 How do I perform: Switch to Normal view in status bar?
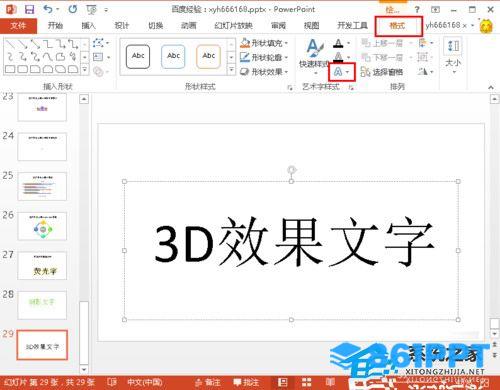click(283, 382)
